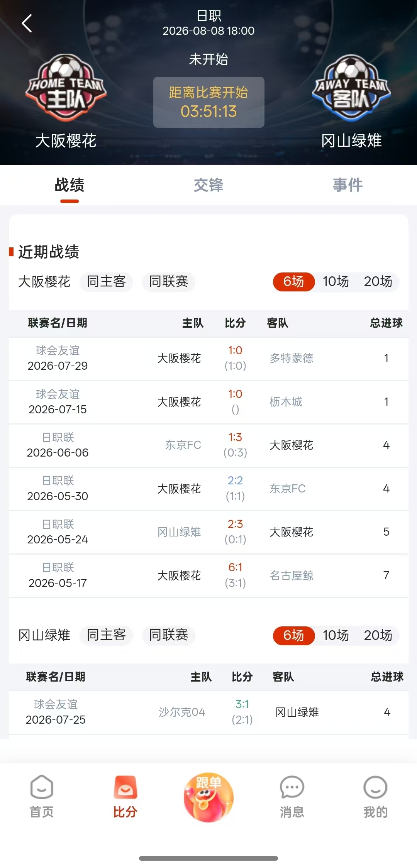Tap the back arrow icon
This screenshot has height=868, width=417.
pyautogui.click(x=27, y=24)
